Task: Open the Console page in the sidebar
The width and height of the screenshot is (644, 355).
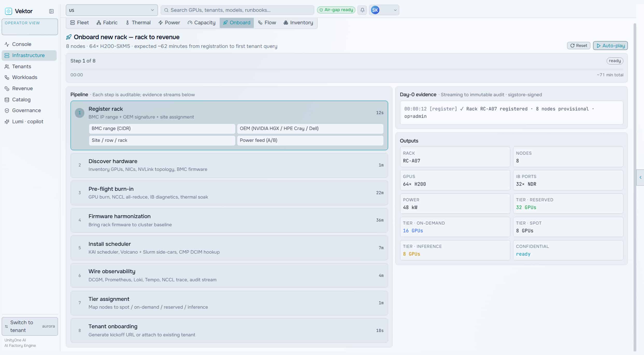Action: (x=29, y=44)
